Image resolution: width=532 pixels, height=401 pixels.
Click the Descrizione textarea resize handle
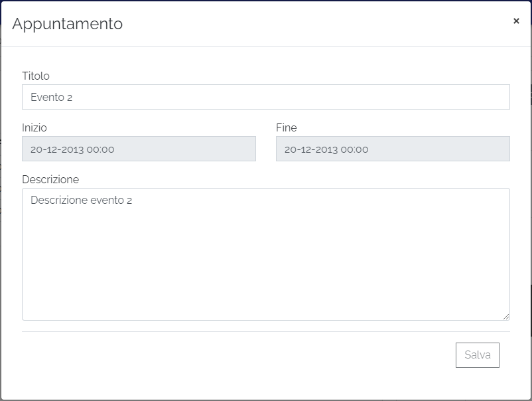(x=506, y=317)
